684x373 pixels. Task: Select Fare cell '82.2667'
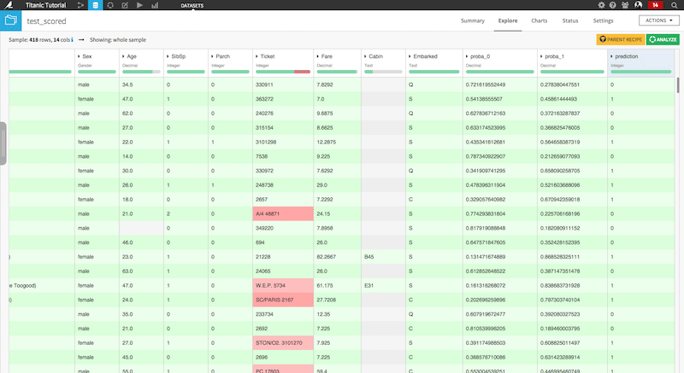pos(337,257)
